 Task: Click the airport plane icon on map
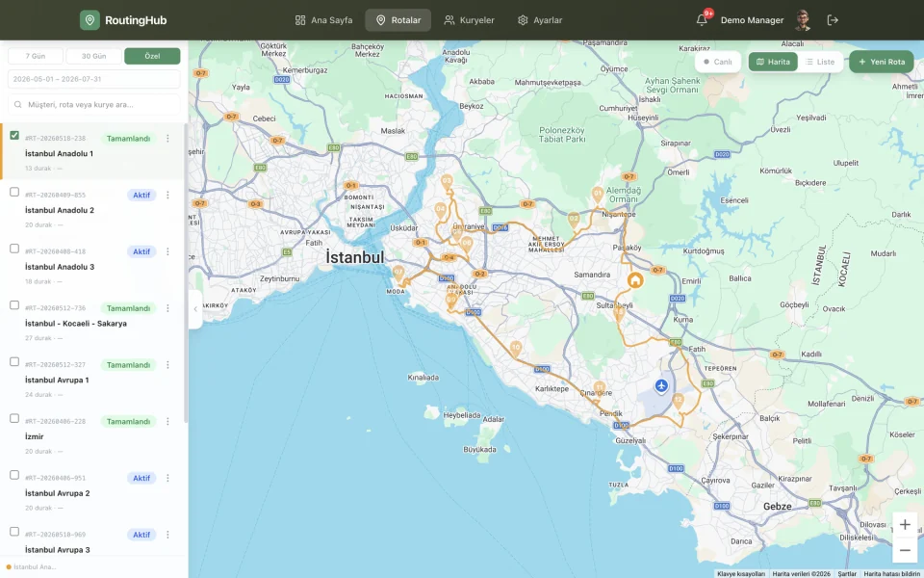pos(661,386)
